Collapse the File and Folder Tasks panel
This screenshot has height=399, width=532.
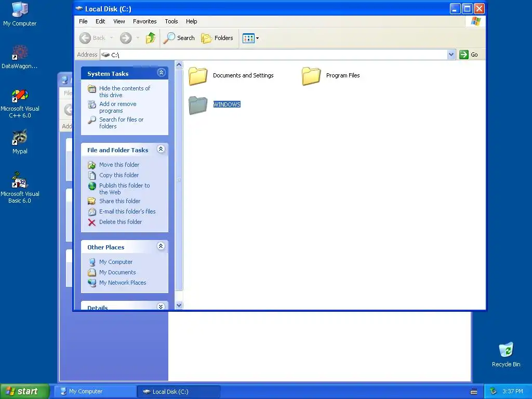pos(161,149)
